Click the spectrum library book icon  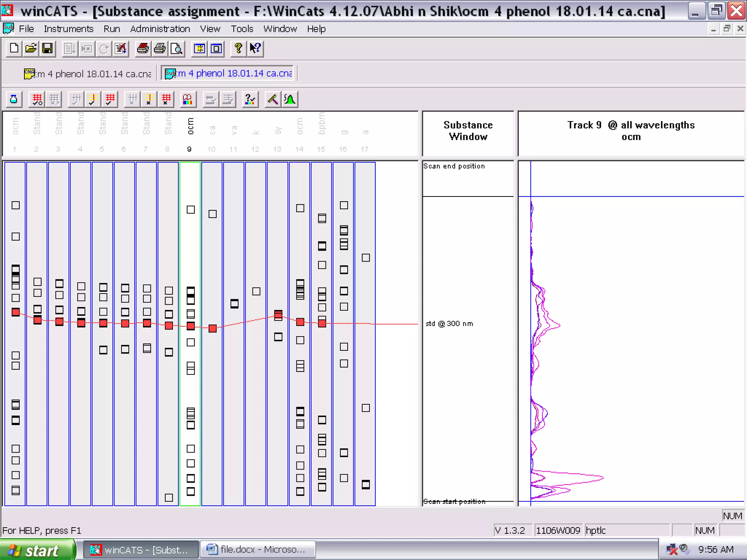[x=187, y=99]
